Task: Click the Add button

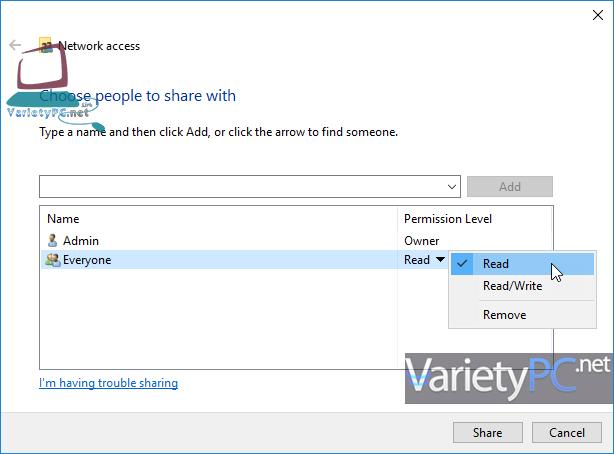Action: click(509, 186)
